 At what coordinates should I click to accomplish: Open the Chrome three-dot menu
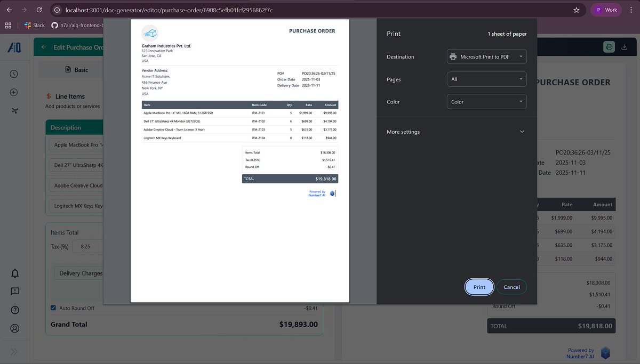point(631,10)
